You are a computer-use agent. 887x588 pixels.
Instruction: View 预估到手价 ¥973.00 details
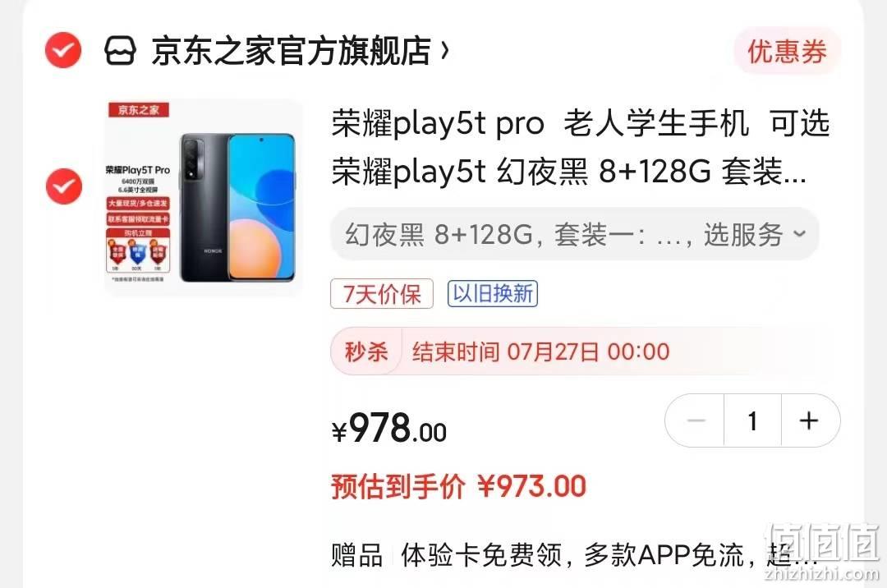pyautogui.click(x=459, y=486)
